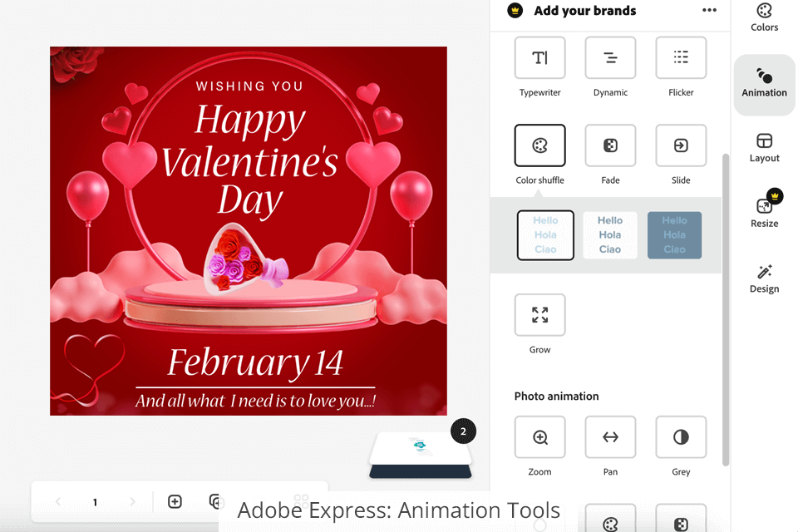Click the Photo animation section heading
798x532 pixels.
556,396
